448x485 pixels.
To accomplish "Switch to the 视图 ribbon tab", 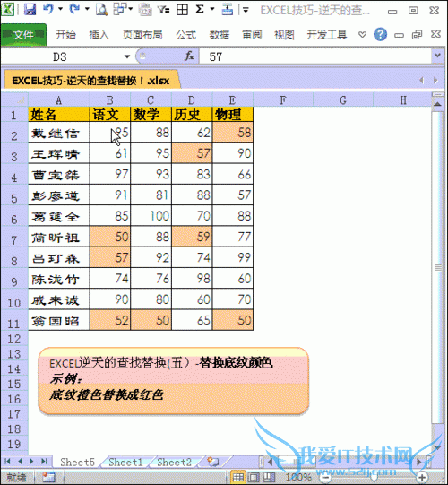I will point(284,35).
